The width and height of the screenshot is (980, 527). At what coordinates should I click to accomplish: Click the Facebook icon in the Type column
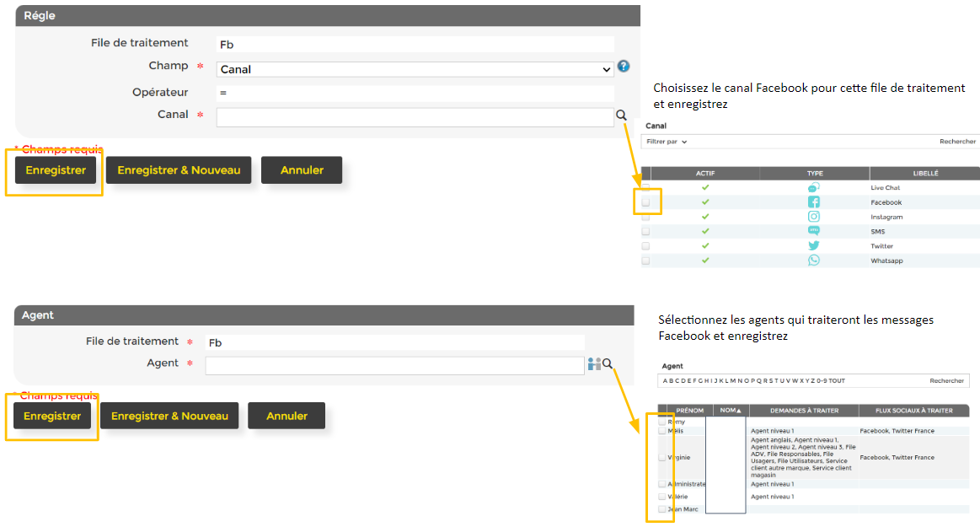point(814,202)
